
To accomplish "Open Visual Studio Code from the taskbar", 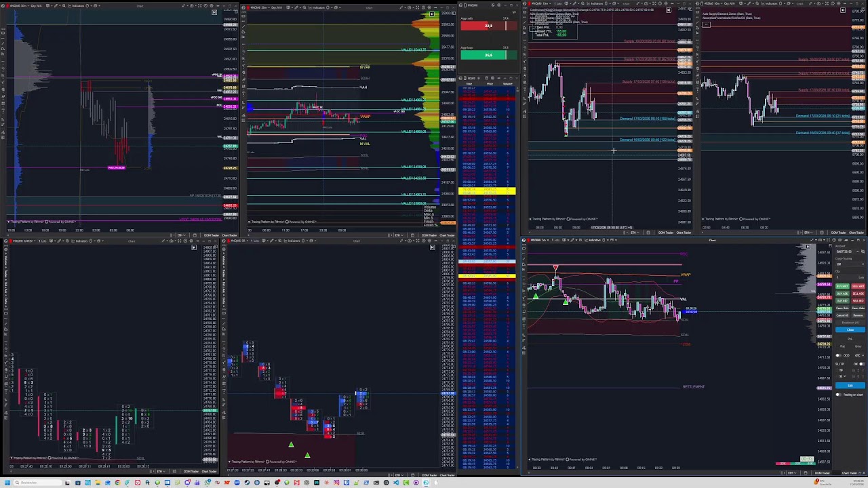I will [395, 483].
